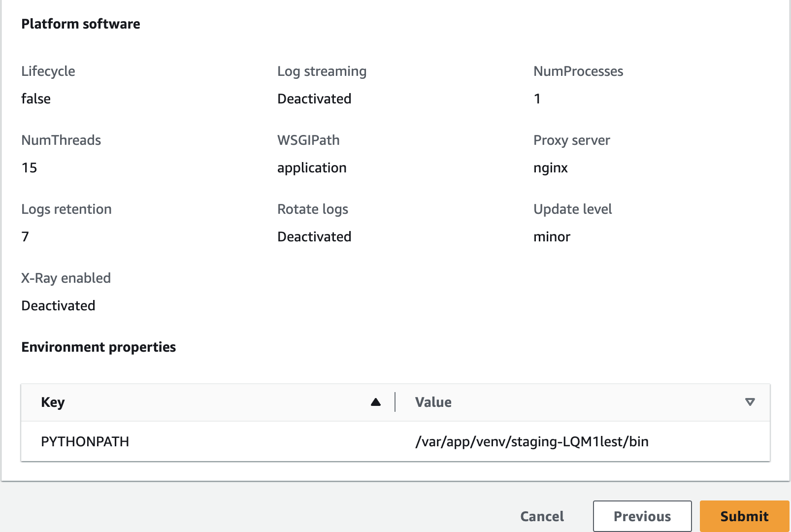Click the Platform software heading

coord(81,24)
